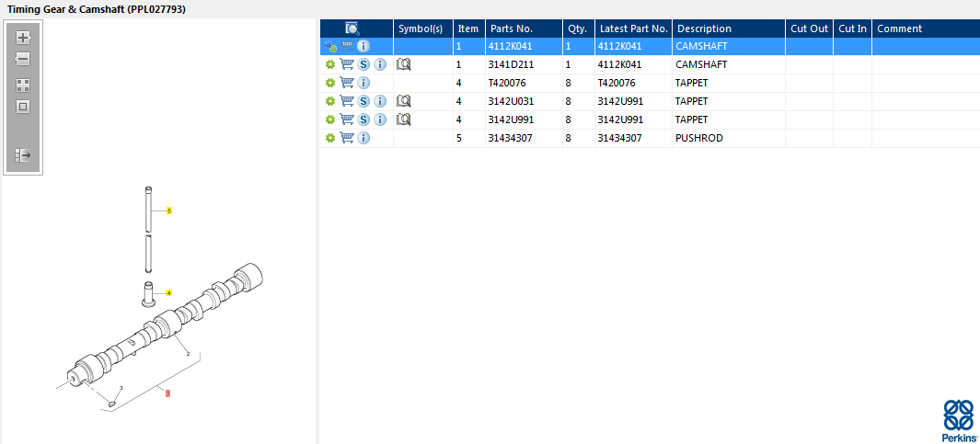
Task: Select callout 2 on the camshaft diagram
Action: 188,354
